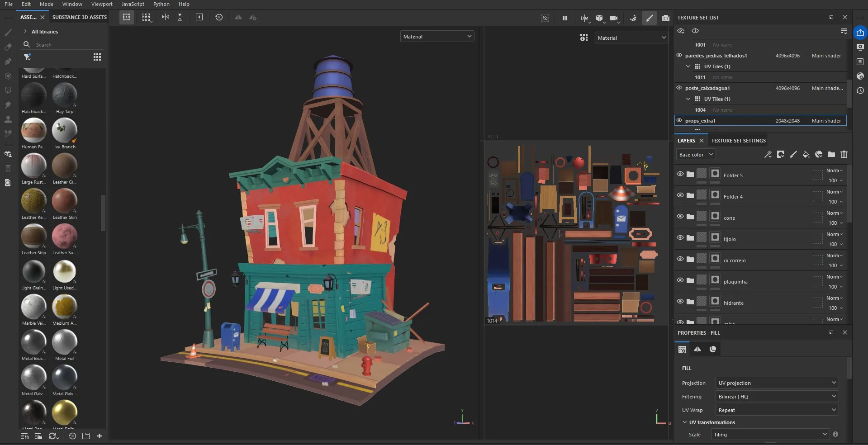
Task: Open the Projection UV projection dropdown
Action: coord(777,383)
